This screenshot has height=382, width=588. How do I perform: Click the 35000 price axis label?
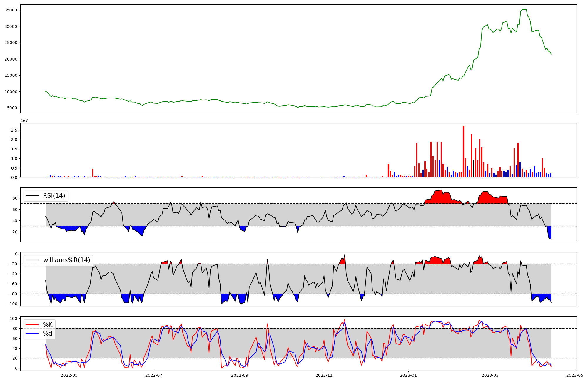tap(11, 10)
